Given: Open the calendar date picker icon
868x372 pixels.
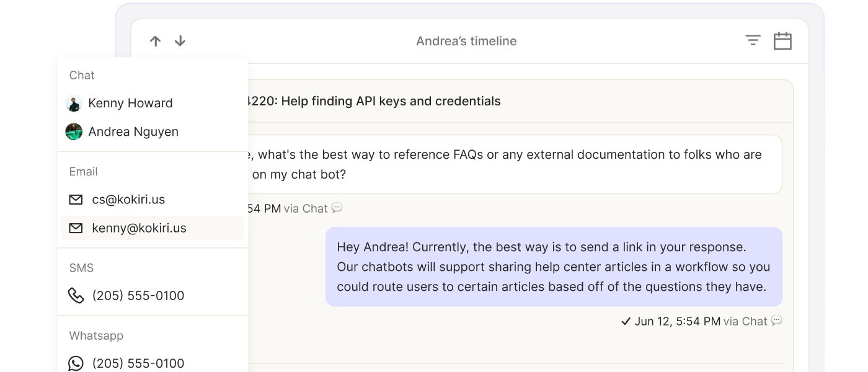Looking at the screenshot, I should pos(782,41).
